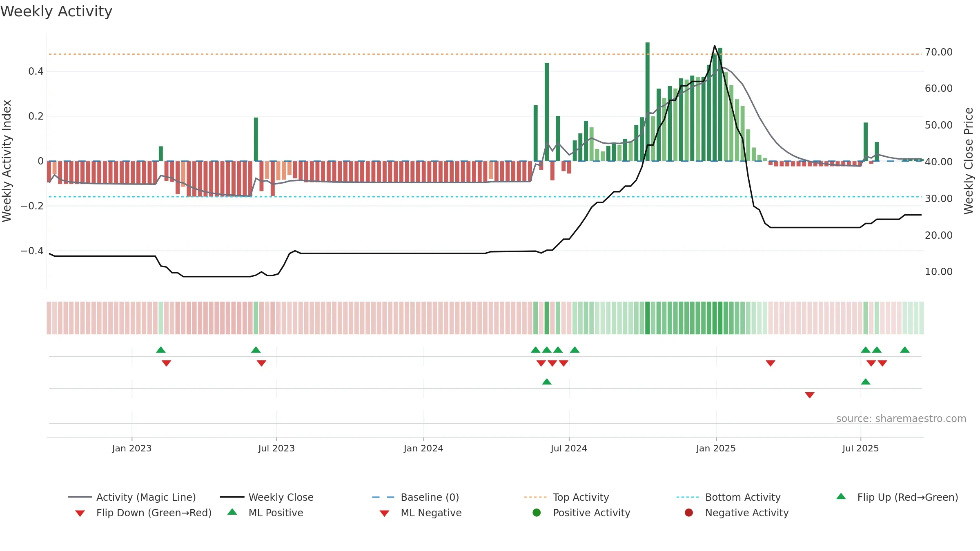Click the Jul 2025 axis label

coord(860,448)
